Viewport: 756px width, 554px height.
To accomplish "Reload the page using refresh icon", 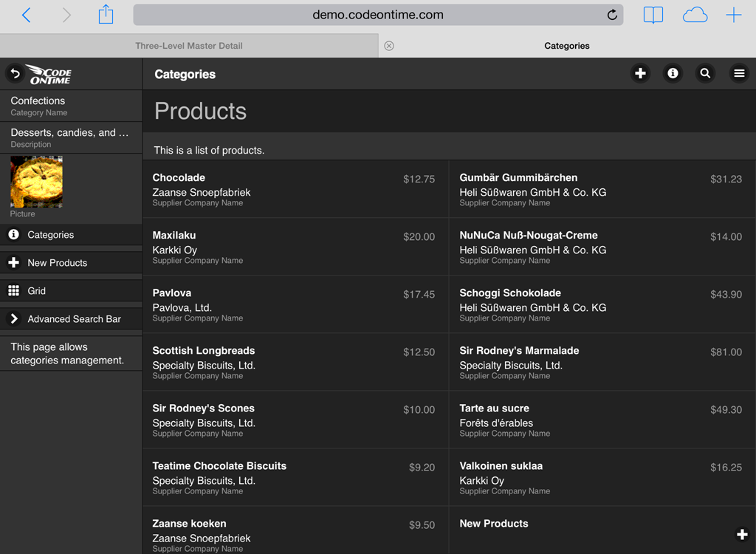I will [x=611, y=15].
